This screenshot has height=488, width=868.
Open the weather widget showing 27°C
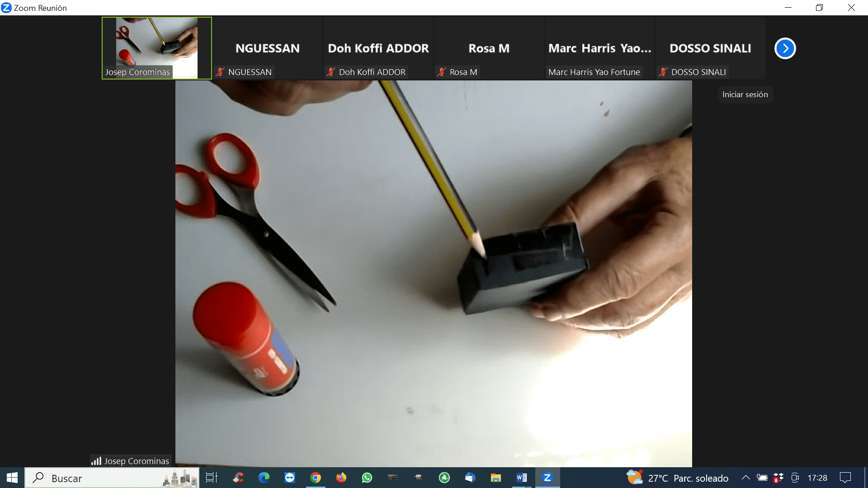[x=677, y=478]
